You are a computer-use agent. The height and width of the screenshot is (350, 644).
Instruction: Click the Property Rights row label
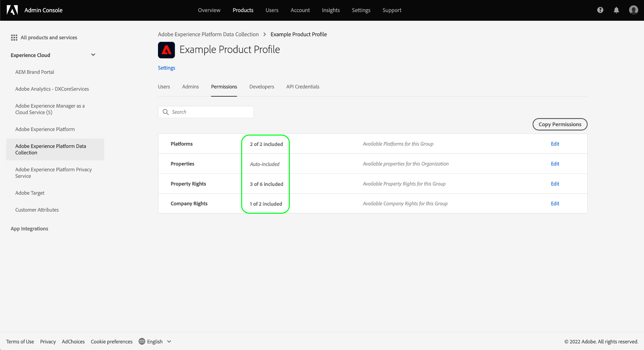[188, 184]
